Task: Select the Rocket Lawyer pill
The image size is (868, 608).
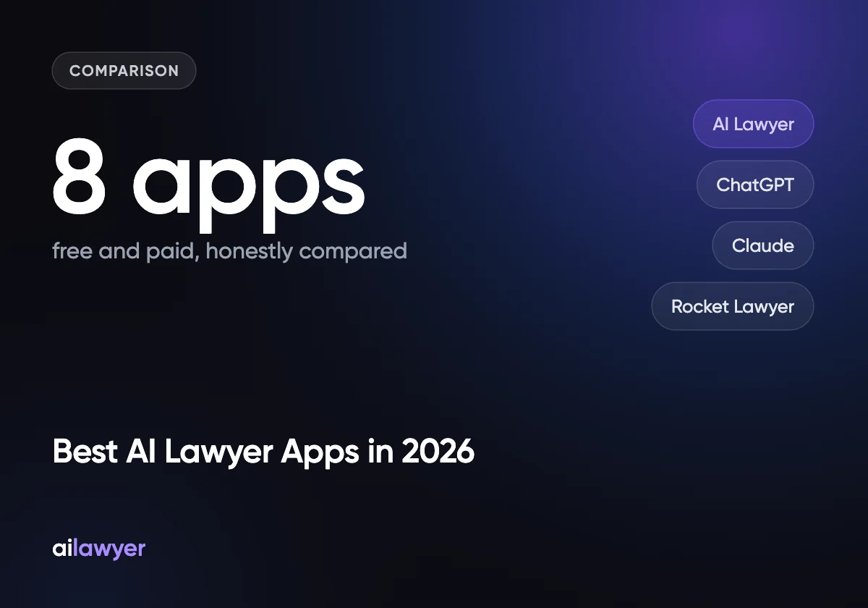Action: pyautogui.click(x=733, y=306)
